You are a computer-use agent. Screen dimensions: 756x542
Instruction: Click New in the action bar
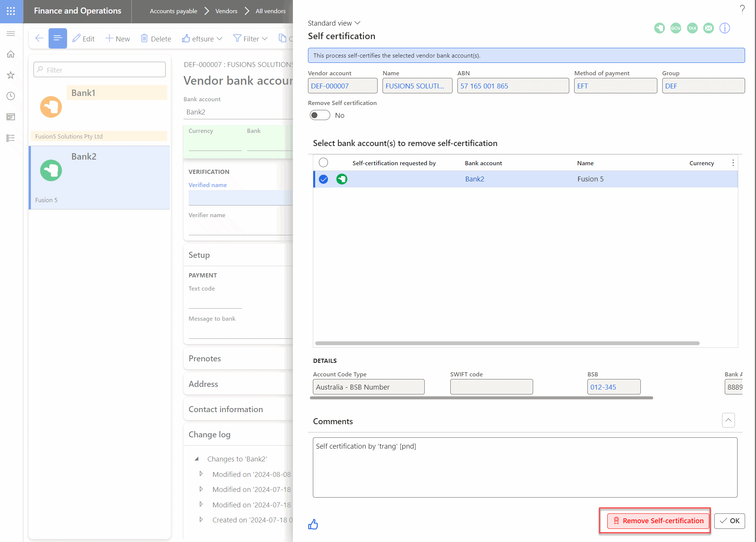[117, 38]
